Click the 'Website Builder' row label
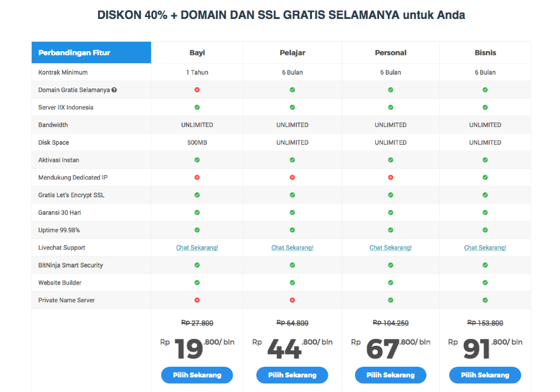This screenshot has width=560, height=392. pos(59,283)
